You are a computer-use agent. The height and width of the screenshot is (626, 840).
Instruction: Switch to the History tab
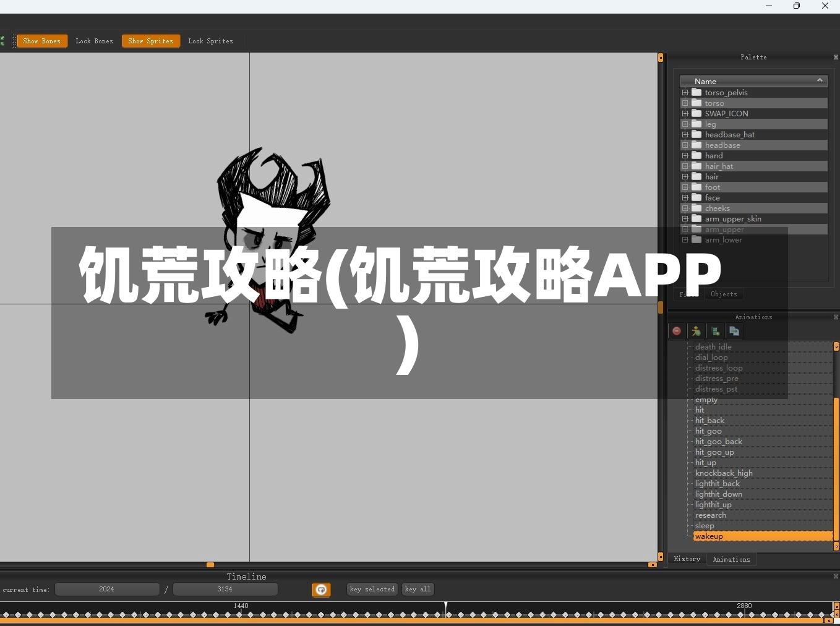coord(687,559)
